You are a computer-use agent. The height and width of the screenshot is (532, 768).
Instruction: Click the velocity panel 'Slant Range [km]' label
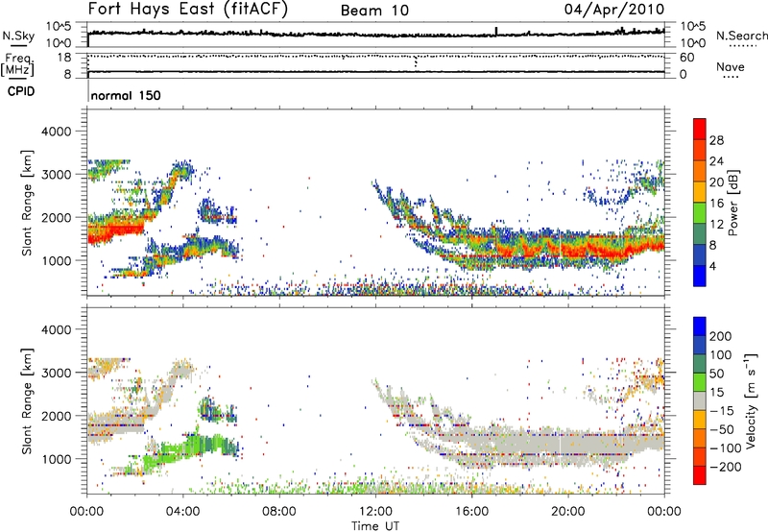27,401
